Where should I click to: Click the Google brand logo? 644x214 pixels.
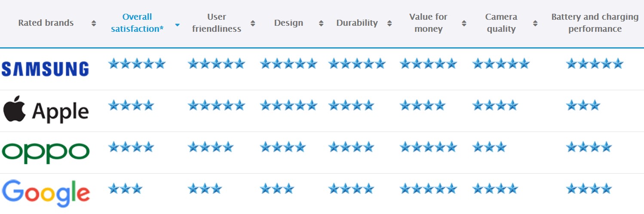point(46,193)
